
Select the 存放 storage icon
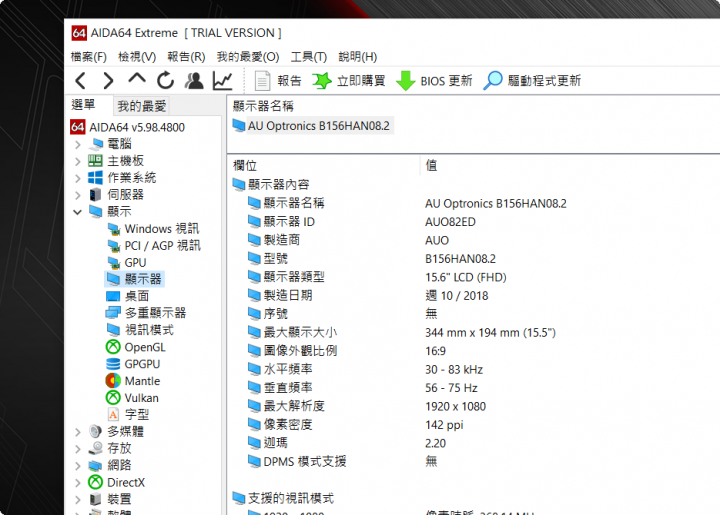click(96, 448)
